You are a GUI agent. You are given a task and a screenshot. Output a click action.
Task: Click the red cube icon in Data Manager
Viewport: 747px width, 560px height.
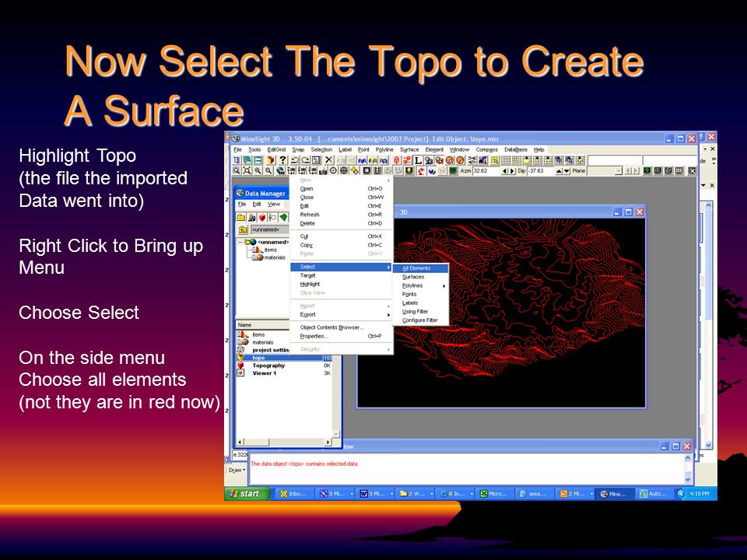point(261,218)
